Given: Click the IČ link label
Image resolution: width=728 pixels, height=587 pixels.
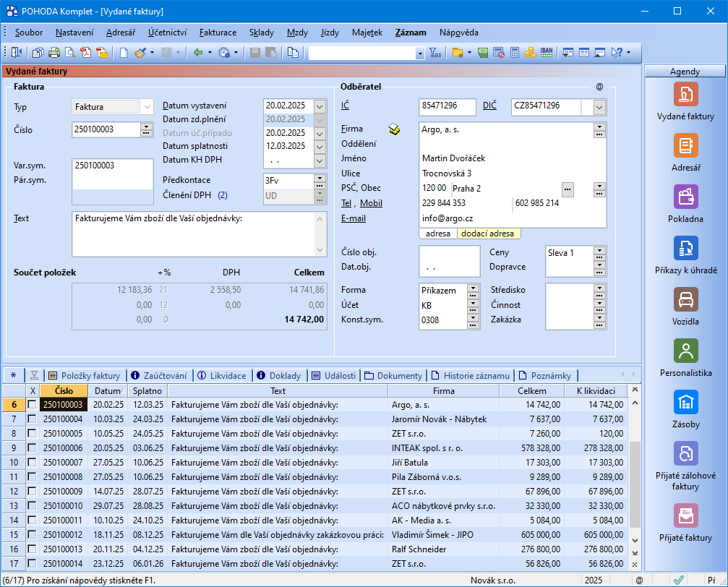Looking at the screenshot, I should 345,106.
